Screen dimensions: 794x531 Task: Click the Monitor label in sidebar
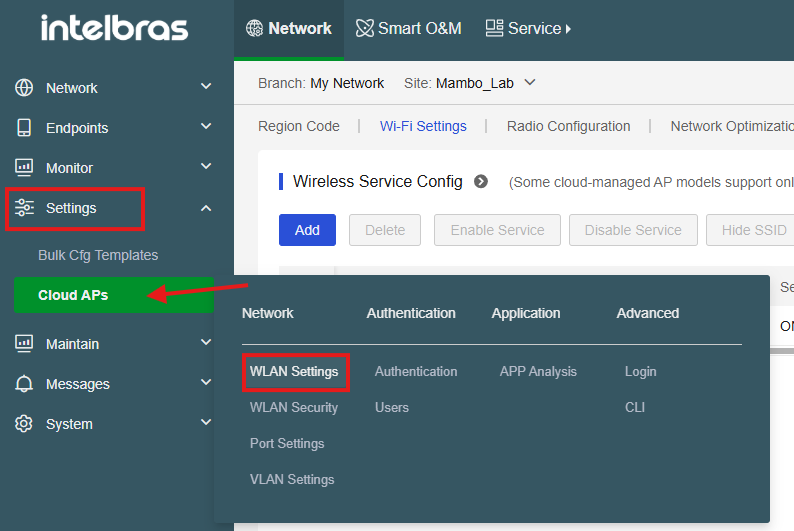[69, 168]
